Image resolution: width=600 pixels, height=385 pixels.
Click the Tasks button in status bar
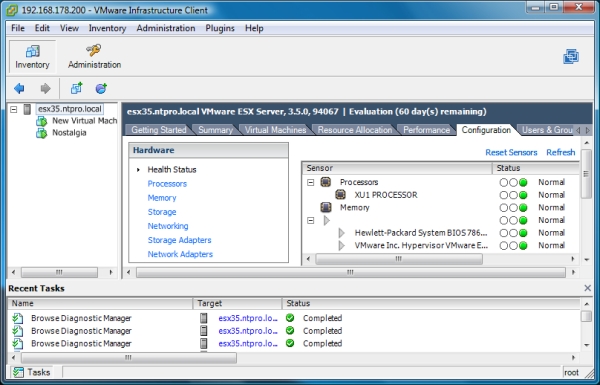click(x=32, y=372)
